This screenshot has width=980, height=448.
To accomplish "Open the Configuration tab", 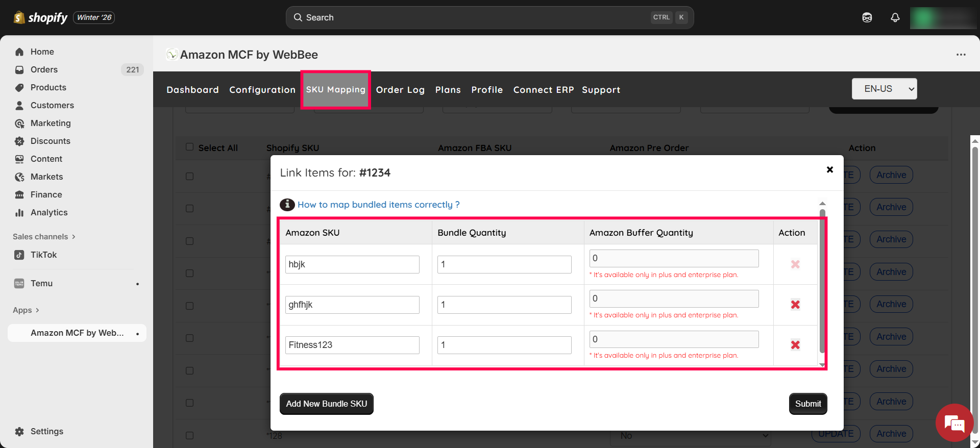I will (262, 90).
